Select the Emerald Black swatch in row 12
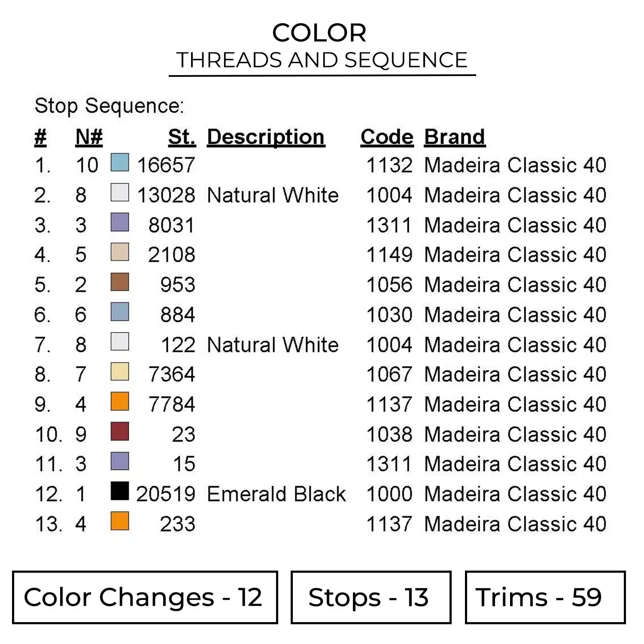Viewport: 644px width, 644px height. pos(120,491)
